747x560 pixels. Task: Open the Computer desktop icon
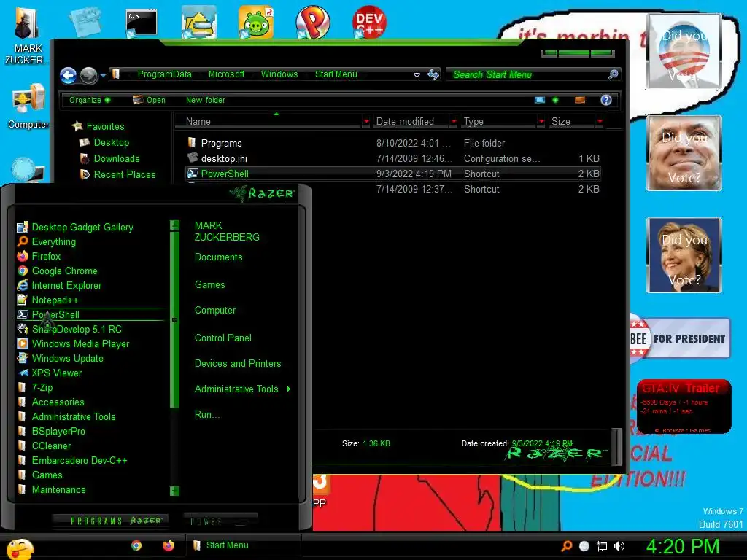coord(28,106)
